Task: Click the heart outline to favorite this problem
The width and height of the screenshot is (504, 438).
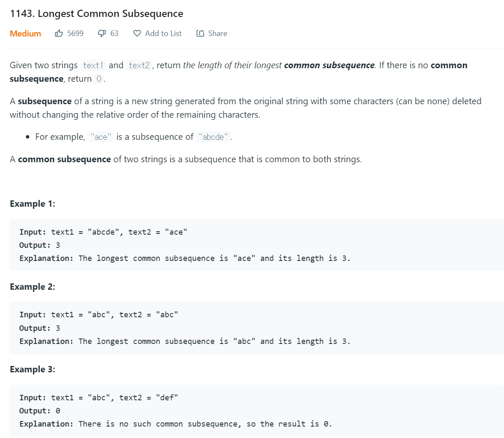Action: click(136, 33)
